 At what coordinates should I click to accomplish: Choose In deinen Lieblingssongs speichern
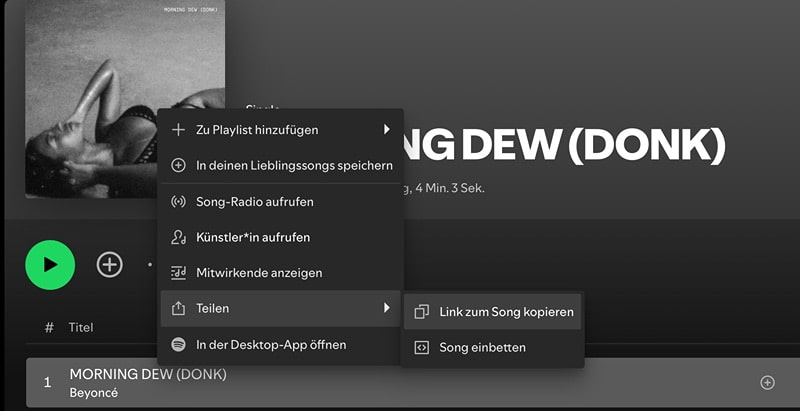[x=281, y=166]
